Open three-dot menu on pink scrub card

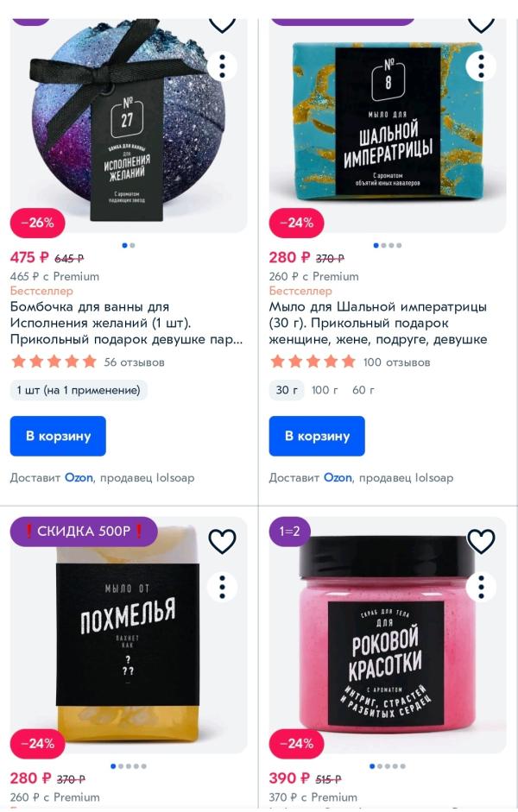pyautogui.click(x=481, y=588)
